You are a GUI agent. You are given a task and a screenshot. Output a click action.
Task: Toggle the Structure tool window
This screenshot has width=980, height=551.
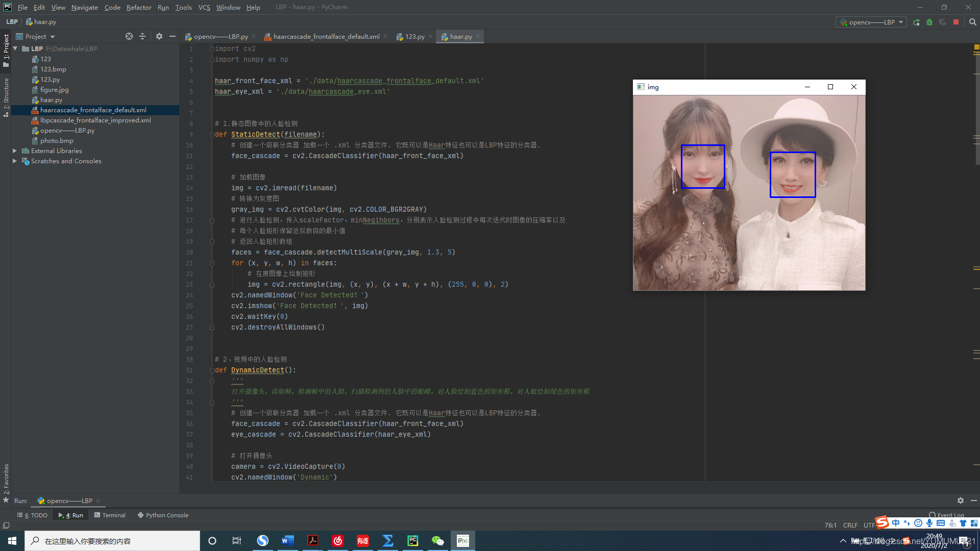click(6, 97)
